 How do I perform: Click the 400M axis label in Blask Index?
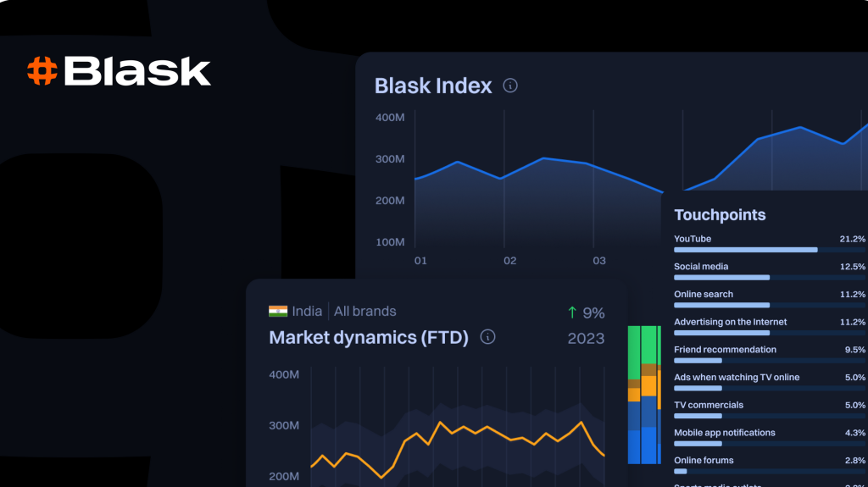click(390, 118)
